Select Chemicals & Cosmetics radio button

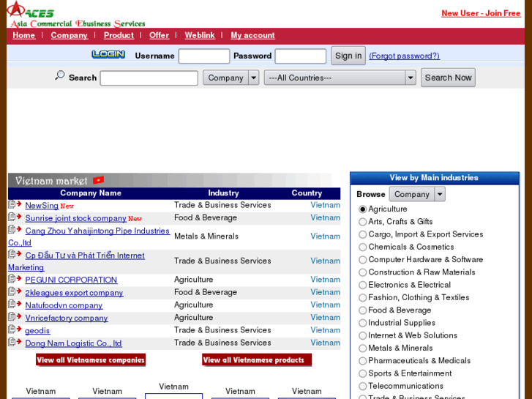coord(363,247)
